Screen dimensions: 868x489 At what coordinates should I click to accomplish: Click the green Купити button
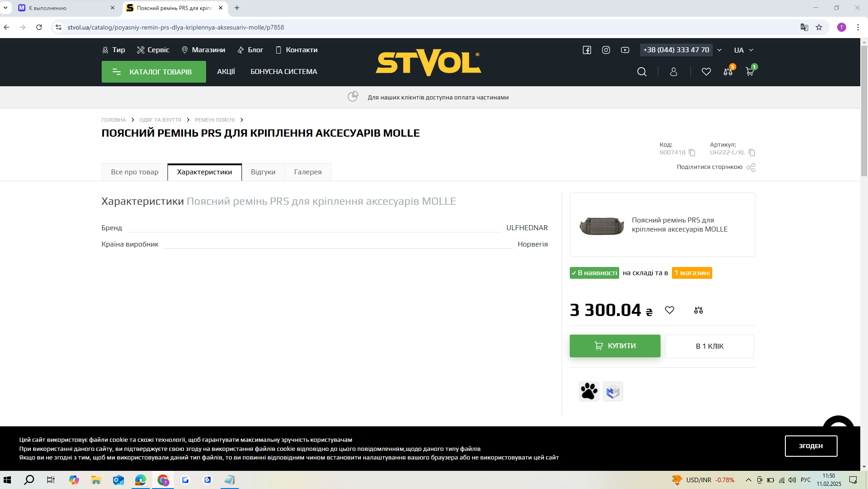(615, 346)
